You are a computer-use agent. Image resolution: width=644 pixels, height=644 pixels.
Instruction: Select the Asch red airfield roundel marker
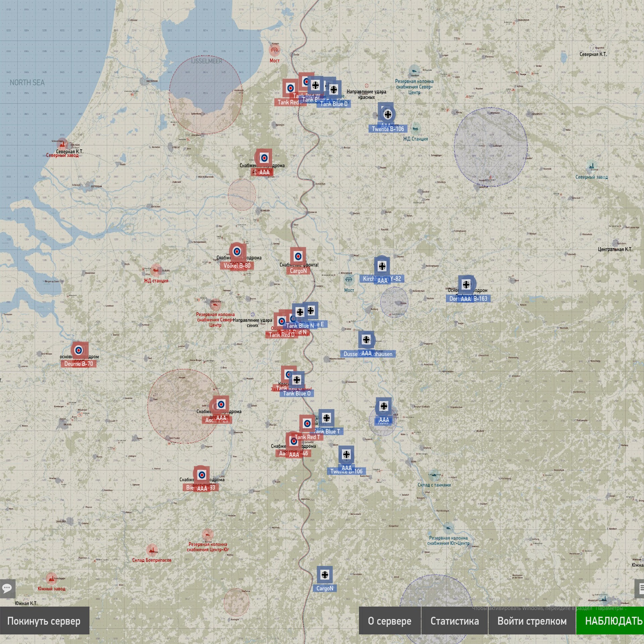click(x=221, y=405)
